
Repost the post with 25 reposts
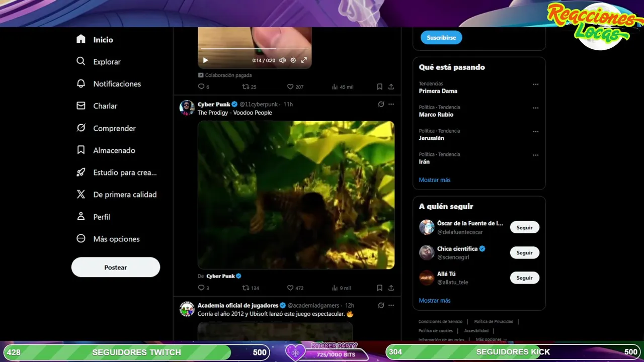click(x=250, y=86)
